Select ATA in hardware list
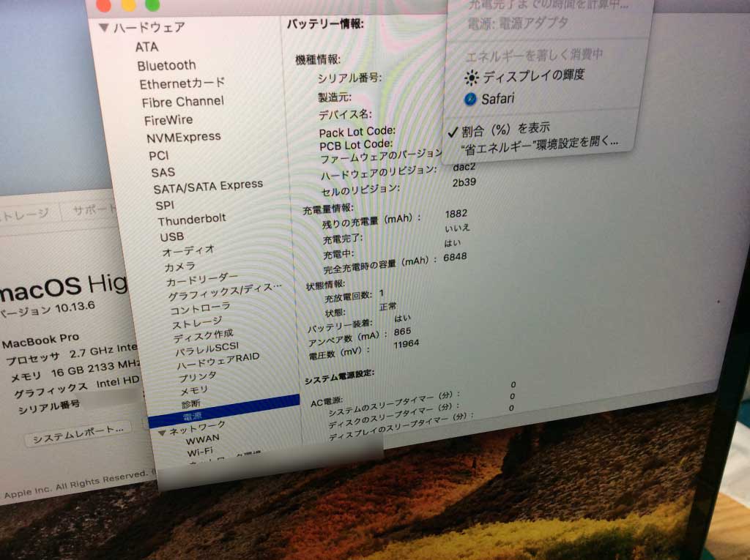 146,47
